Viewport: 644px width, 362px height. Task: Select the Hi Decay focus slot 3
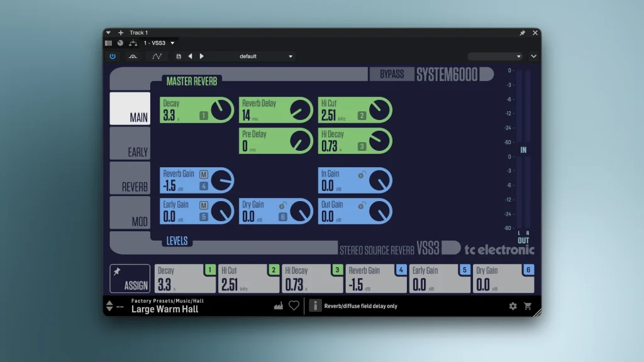coord(313,278)
